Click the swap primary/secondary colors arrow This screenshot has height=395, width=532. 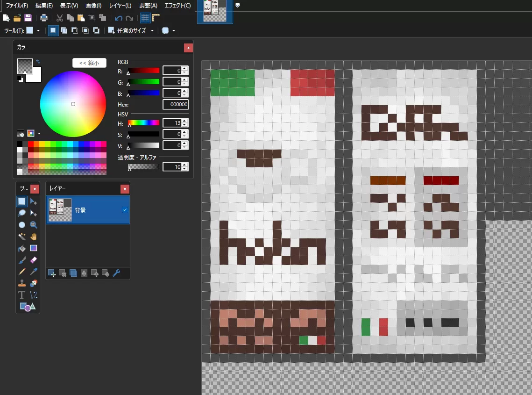(x=38, y=61)
